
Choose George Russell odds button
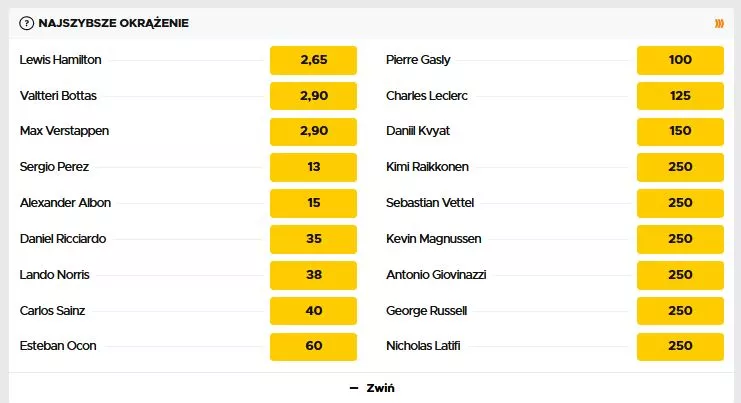(680, 311)
